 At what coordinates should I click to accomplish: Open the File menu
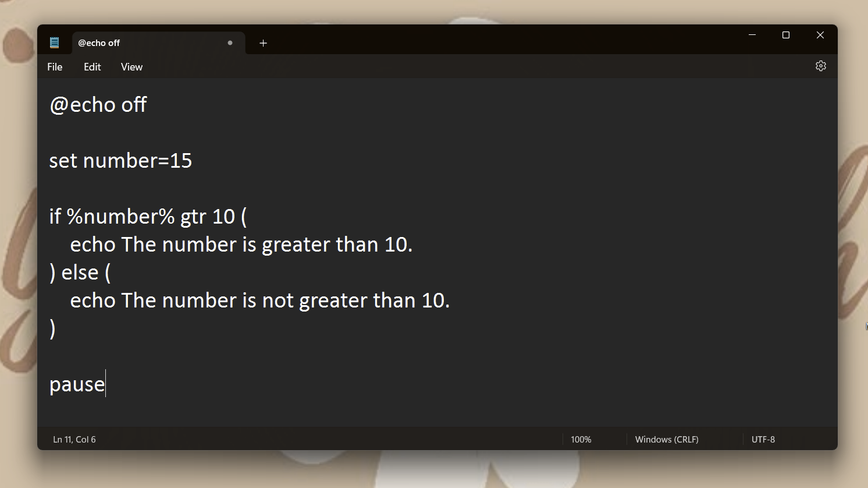pos(54,66)
